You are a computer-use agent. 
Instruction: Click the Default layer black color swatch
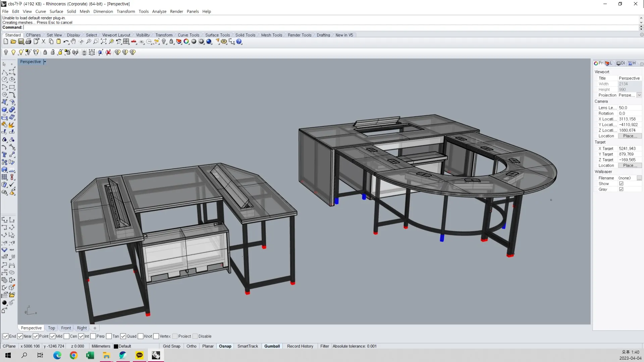116,347
